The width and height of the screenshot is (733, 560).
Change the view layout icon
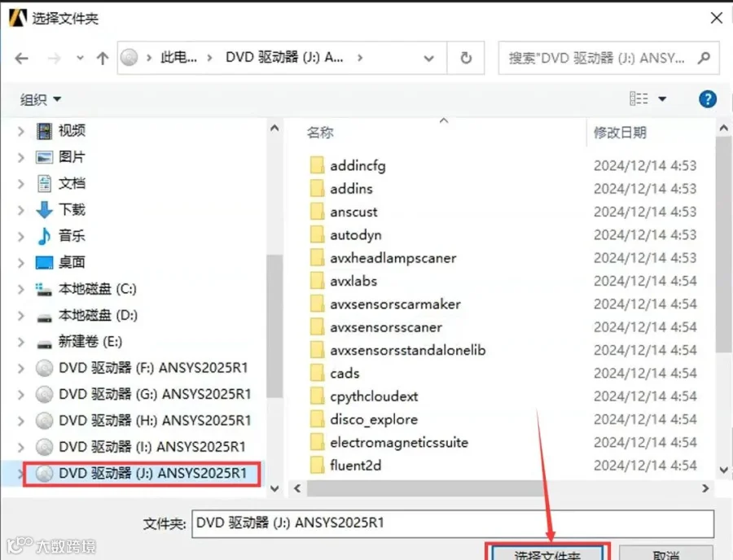pyautogui.click(x=639, y=99)
